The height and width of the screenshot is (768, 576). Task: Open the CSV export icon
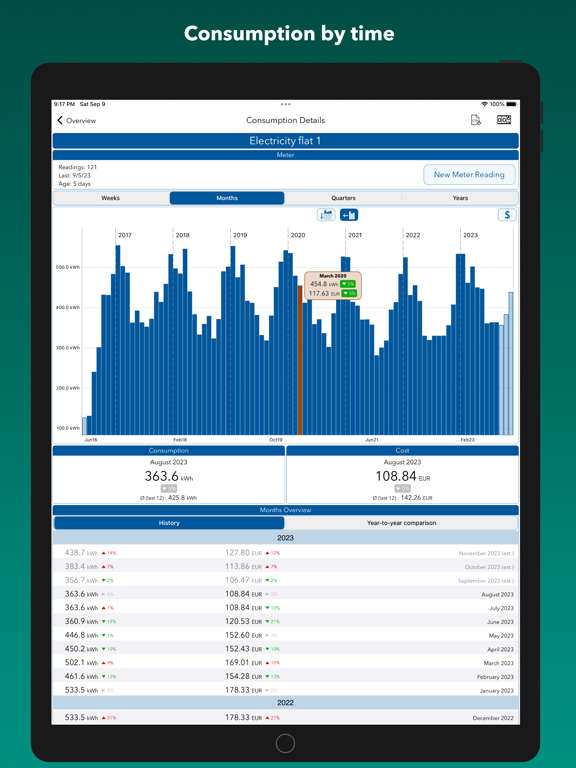tap(476, 120)
